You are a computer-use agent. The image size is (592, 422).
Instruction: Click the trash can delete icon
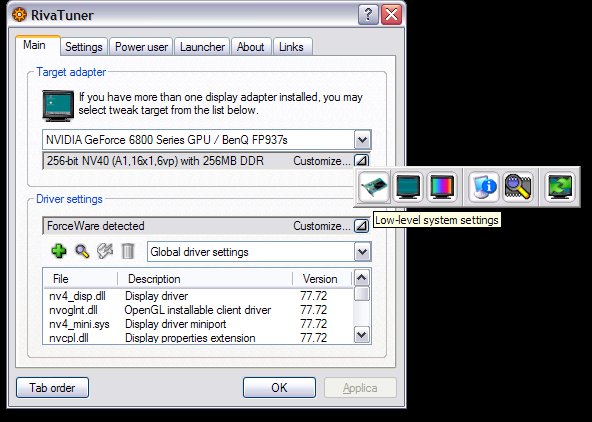point(128,251)
